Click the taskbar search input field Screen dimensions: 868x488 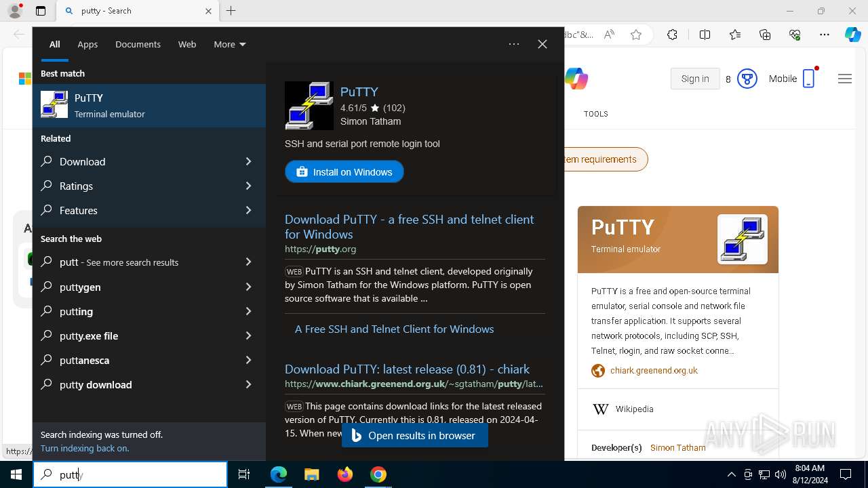[x=130, y=474]
